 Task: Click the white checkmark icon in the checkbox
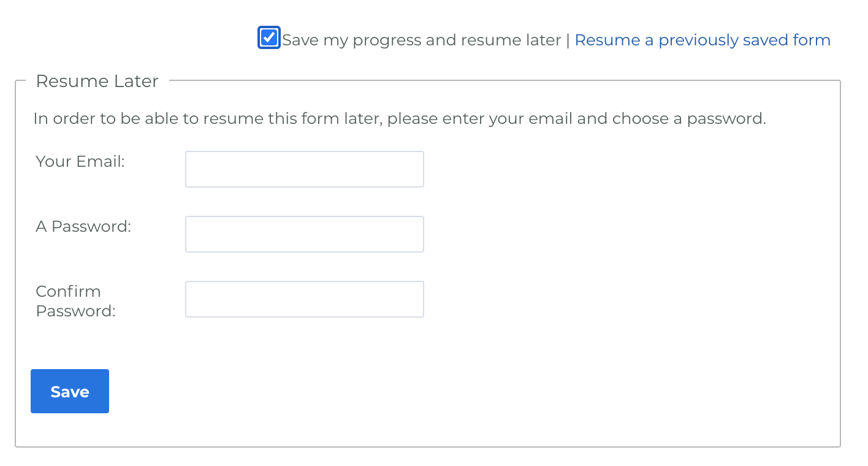point(269,38)
